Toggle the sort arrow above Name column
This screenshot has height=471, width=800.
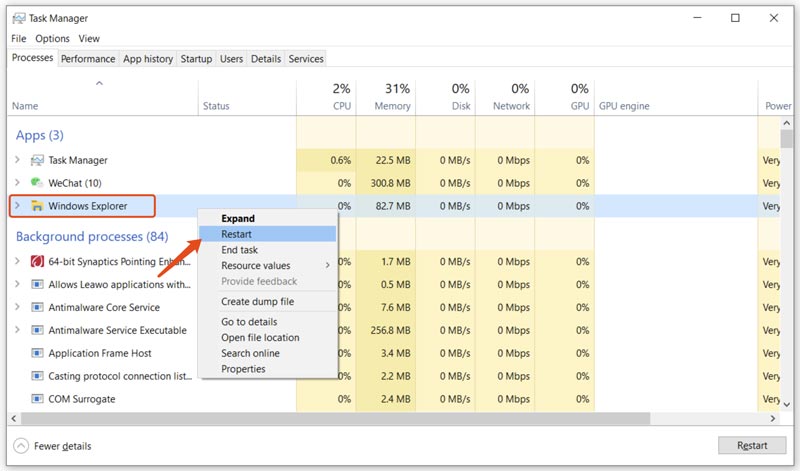(x=99, y=83)
